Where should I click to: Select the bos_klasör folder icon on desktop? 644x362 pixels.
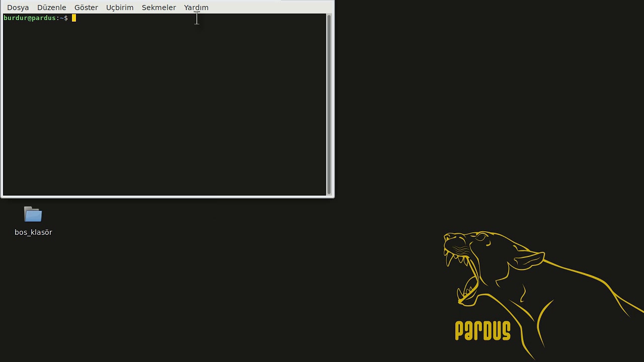coord(33,215)
